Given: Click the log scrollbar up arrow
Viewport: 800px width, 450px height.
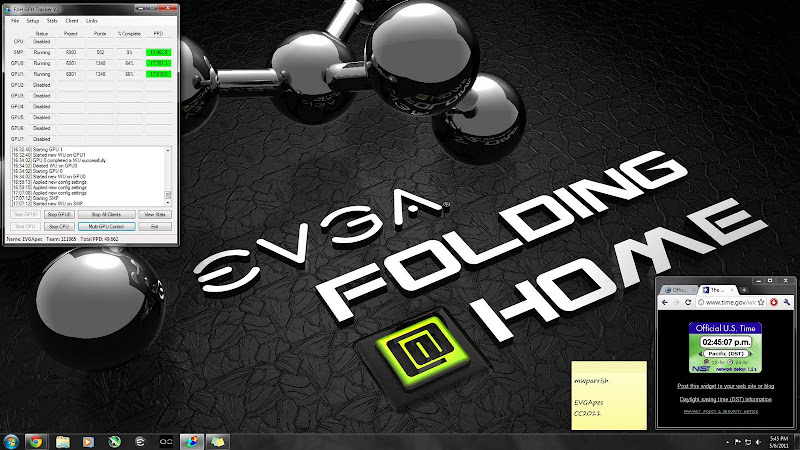Looking at the screenshot, I should (x=167, y=150).
